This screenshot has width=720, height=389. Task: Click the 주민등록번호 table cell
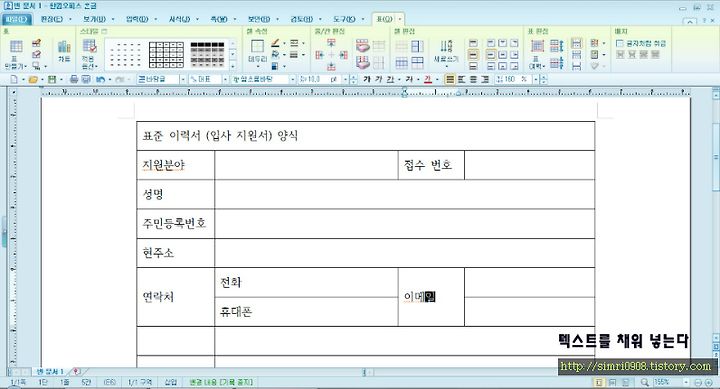[x=175, y=224]
